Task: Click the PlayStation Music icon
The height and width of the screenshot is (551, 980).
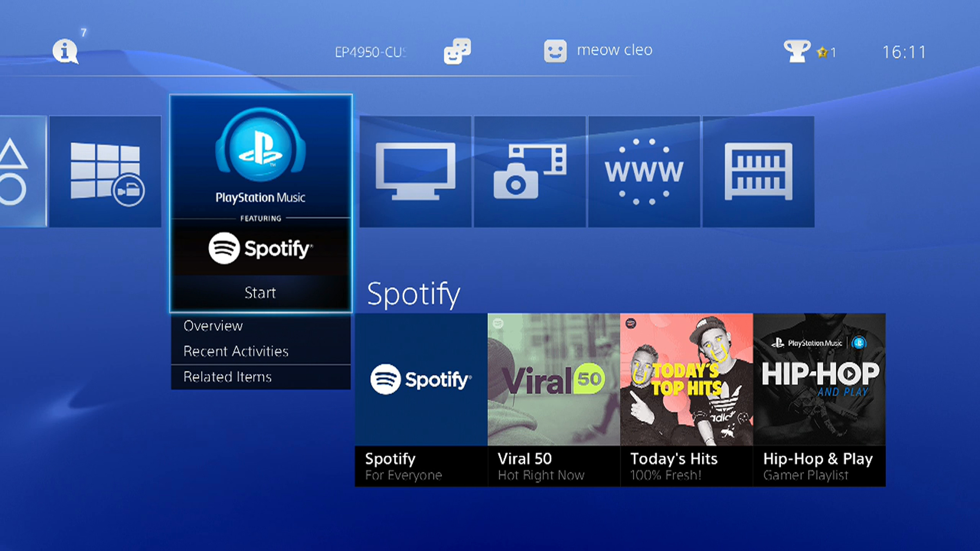Action: click(x=261, y=147)
